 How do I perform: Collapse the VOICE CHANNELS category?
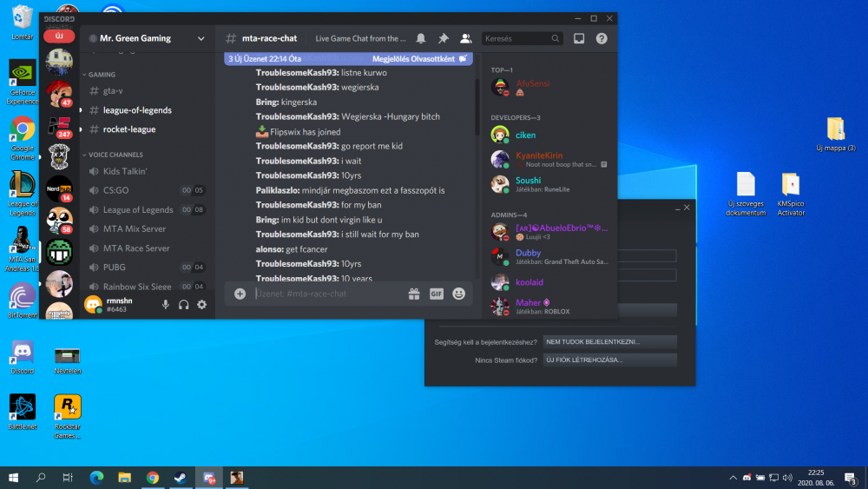click(x=116, y=155)
